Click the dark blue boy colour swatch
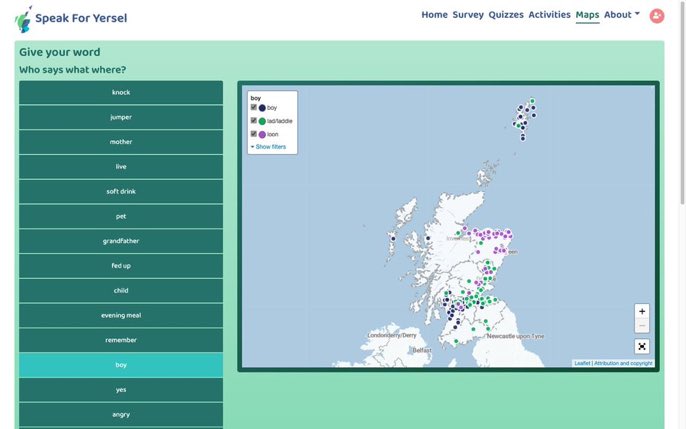The height and width of the screenshot is (429, 686). click(x=262, y=108)
